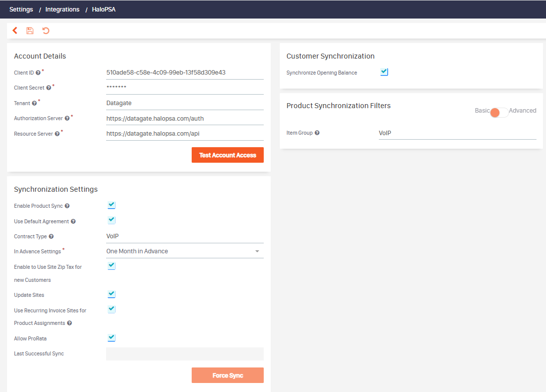Open help icon for Use Default Agreement
Viewport: 546px width, 392px height.
point(73,222)
